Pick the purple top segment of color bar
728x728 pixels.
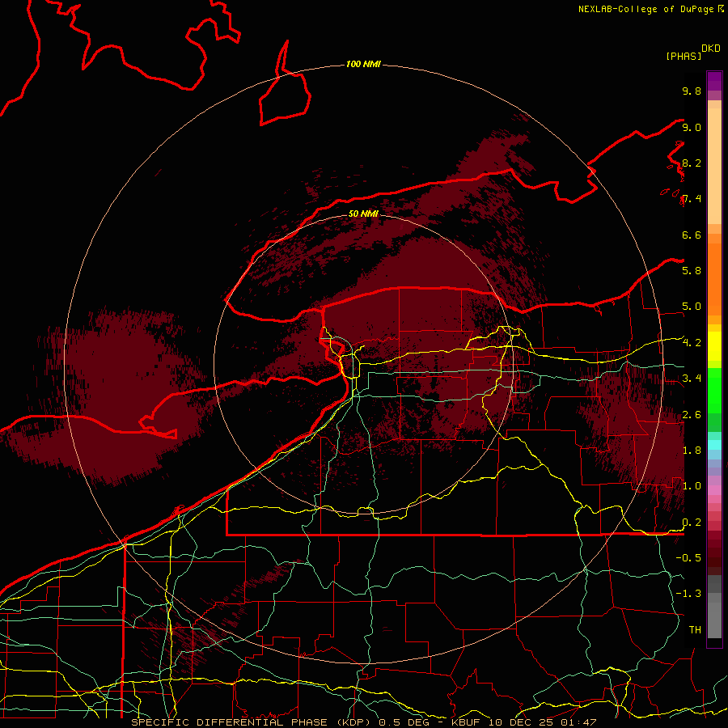pos(714,81)
